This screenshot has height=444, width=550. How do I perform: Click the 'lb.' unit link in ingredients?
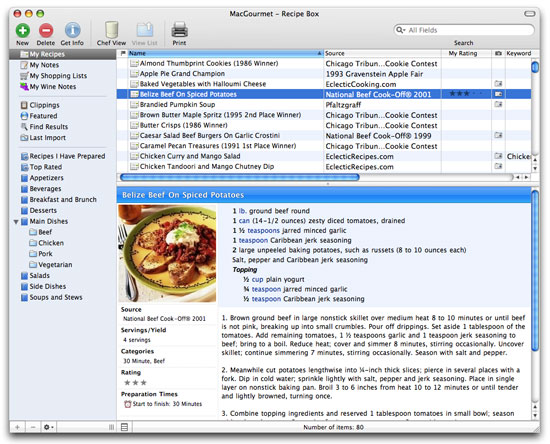[243, 211]
